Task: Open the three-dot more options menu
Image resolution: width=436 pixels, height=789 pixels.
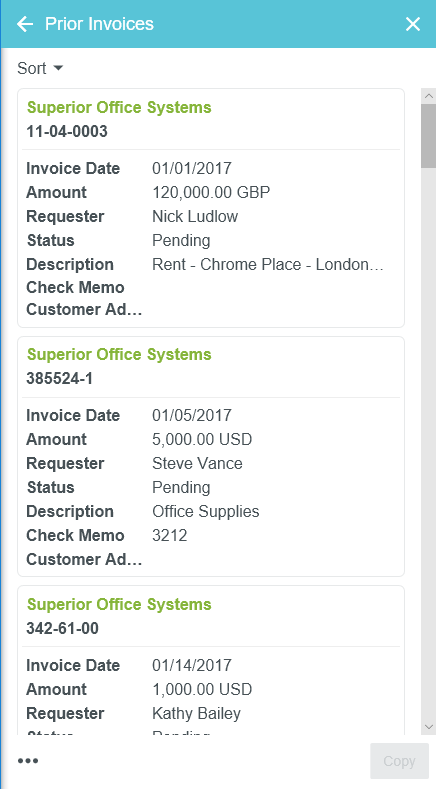Action: (x=28, y=761)
